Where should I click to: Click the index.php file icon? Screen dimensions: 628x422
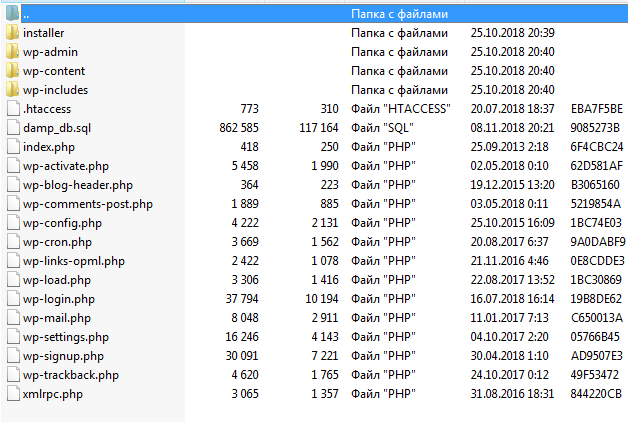13,147
